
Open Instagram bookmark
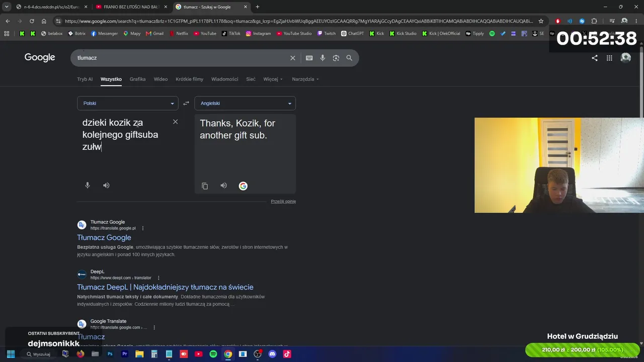(259, 34)
